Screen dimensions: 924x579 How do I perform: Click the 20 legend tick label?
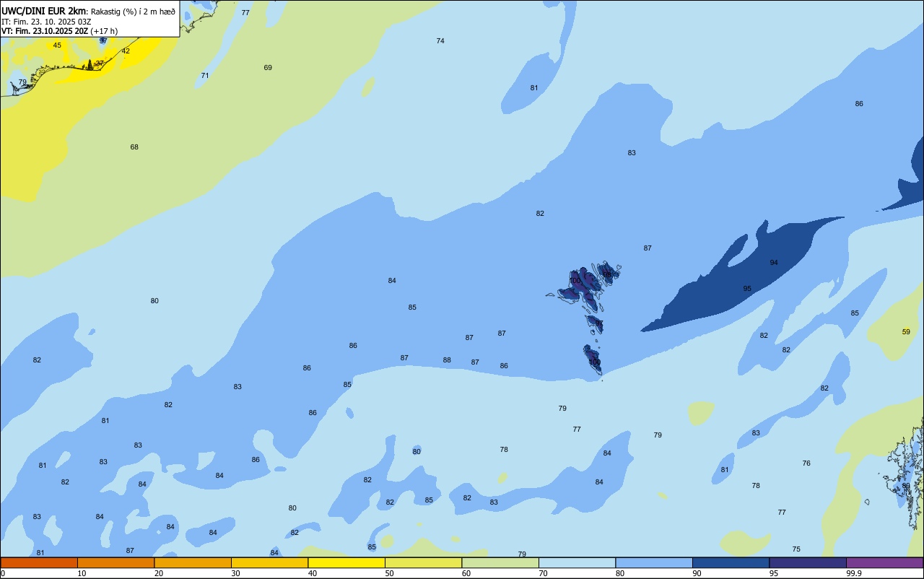click(159, 573)
